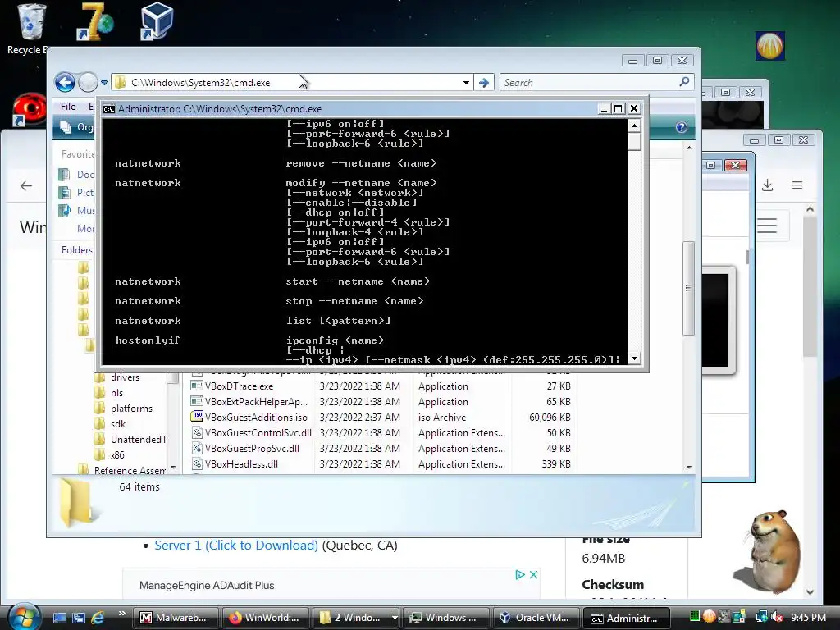The height and width of the screenshot is (630, 840).
Task: Click Show Desktop quick launch icon
Action: [x=59, y=618]
